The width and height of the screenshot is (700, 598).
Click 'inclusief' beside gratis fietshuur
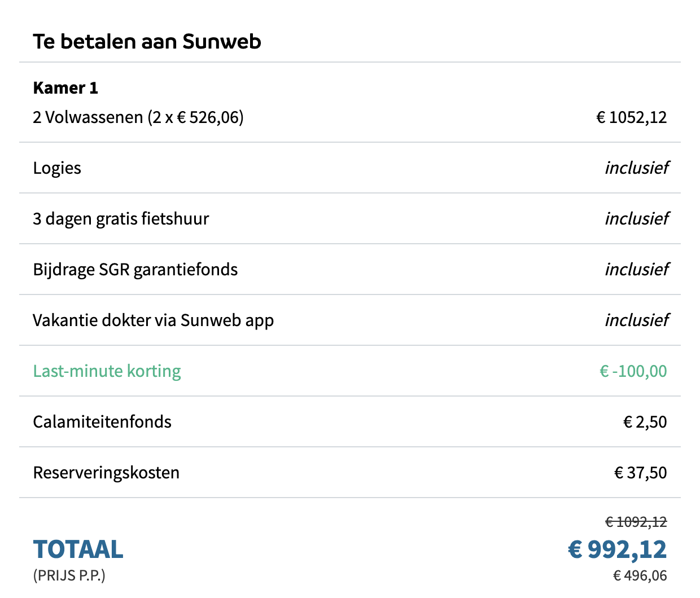[x=636, y=218]
